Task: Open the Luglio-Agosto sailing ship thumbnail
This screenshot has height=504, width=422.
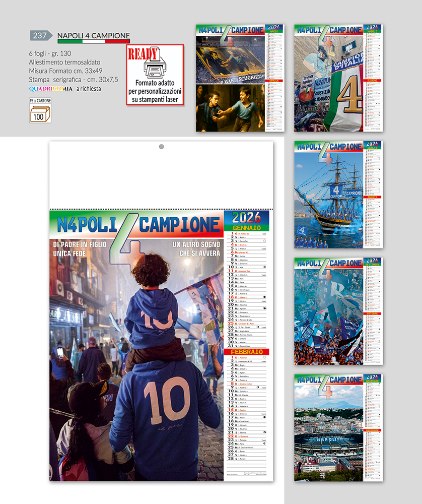Action: 338,195
